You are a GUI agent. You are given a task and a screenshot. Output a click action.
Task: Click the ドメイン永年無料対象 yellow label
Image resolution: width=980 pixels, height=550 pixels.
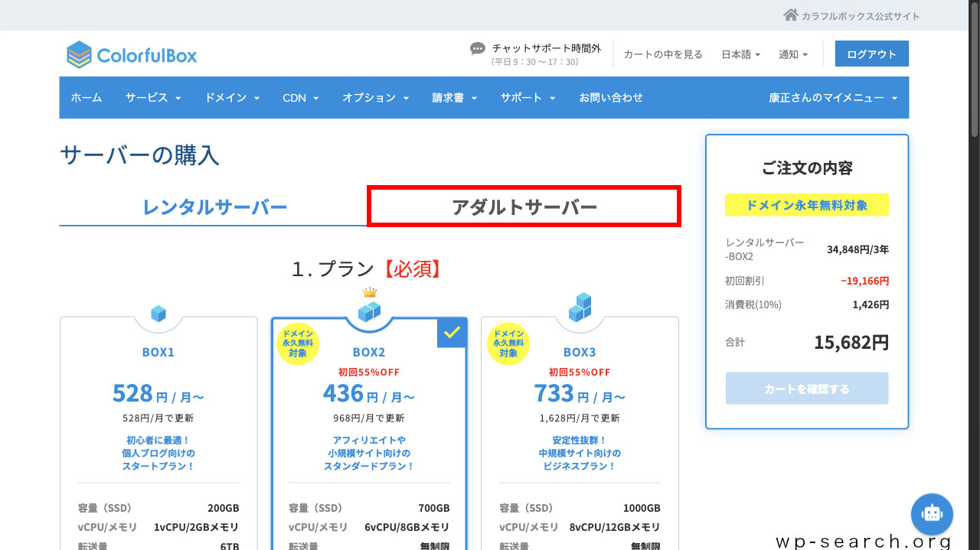(807, 205)
